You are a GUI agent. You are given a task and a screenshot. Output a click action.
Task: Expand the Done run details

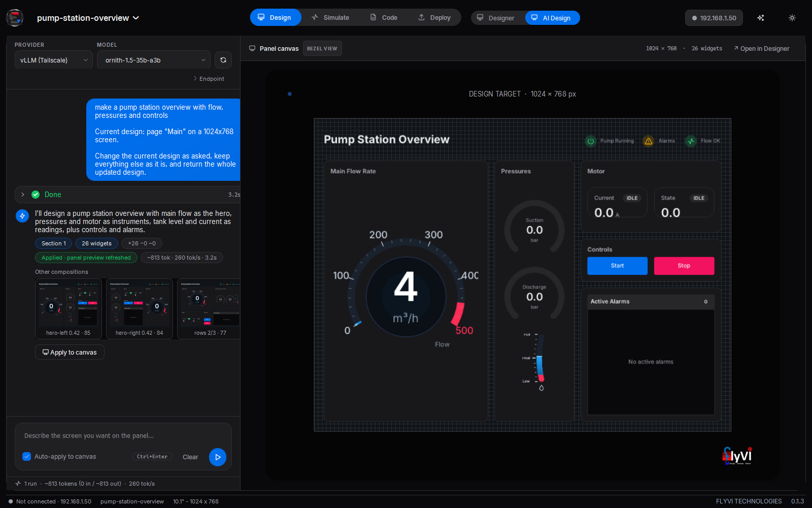(x=23, y=195)
